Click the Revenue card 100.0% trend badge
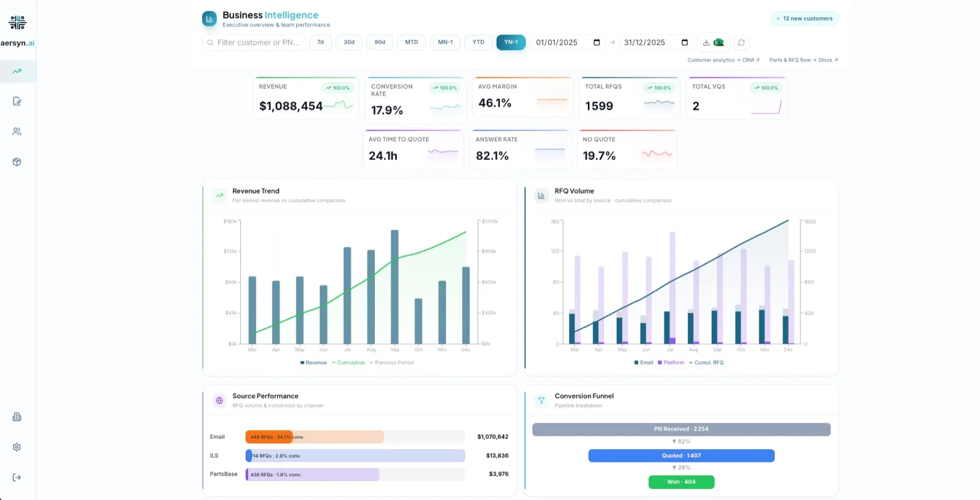980x500 pixels. tap(337, 88)
